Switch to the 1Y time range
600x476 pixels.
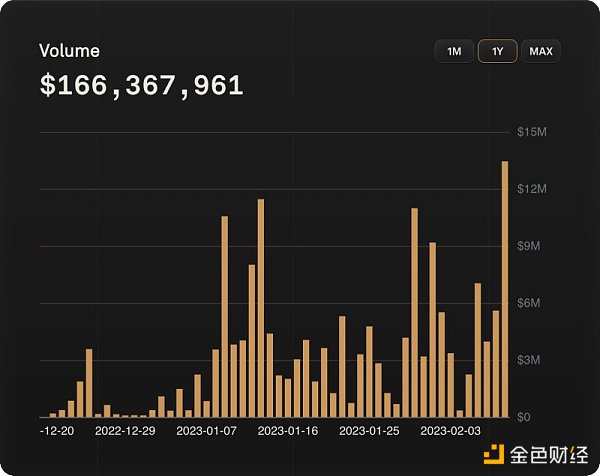(x=497, y=51)
